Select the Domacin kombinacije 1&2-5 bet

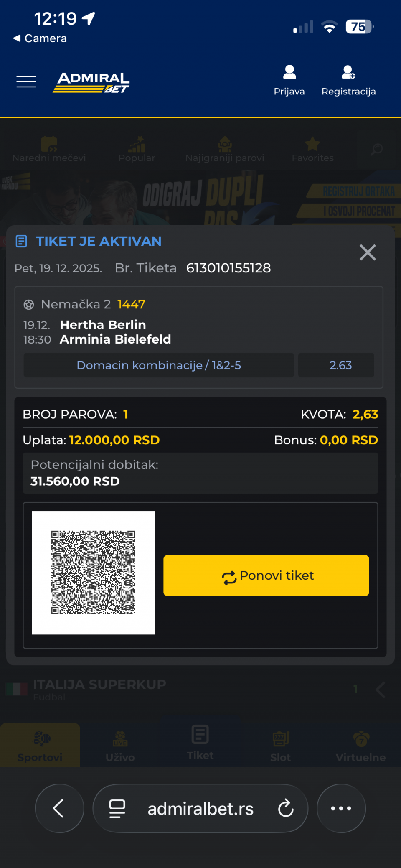point(159,365)
